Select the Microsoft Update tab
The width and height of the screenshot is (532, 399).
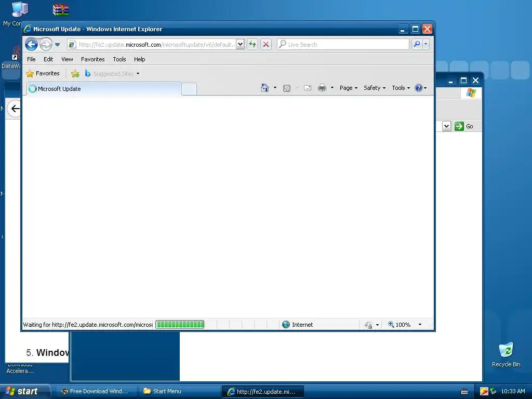[104, 89]
